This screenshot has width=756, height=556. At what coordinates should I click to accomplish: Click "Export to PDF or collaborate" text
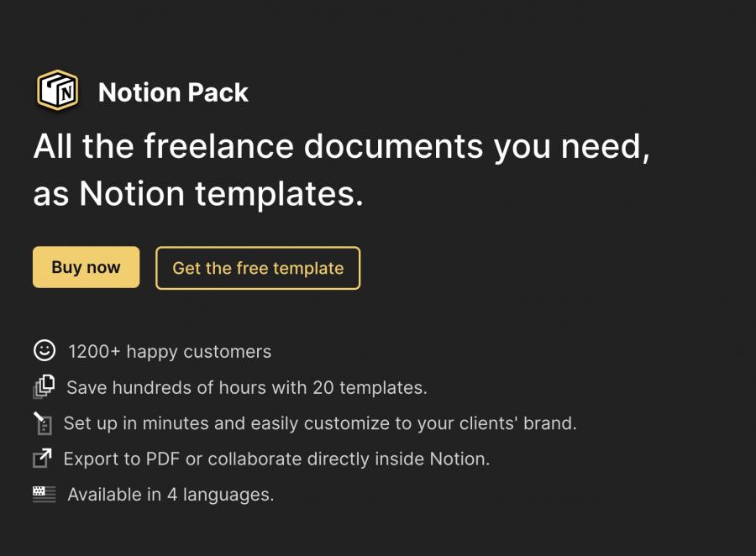tap(276, 459)
